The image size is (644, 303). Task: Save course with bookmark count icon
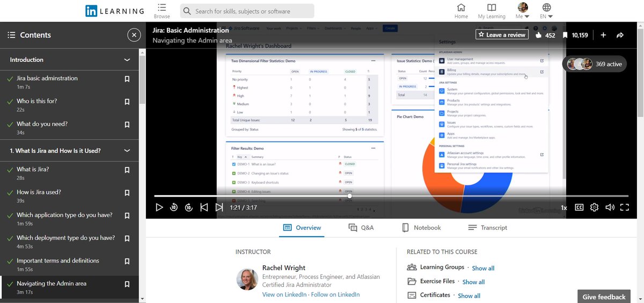point(565,35)
